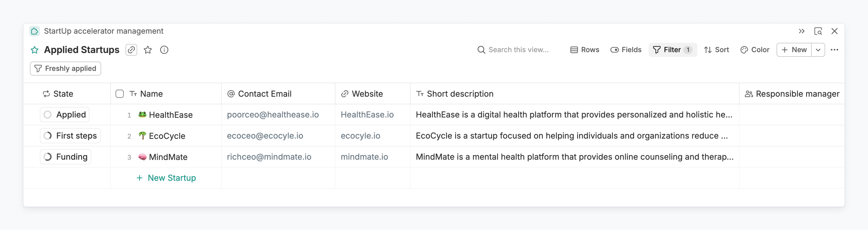The image size is (868, 230).
Task: Open the Funding state selector for MindMate
Action: (x=66, y=157)
